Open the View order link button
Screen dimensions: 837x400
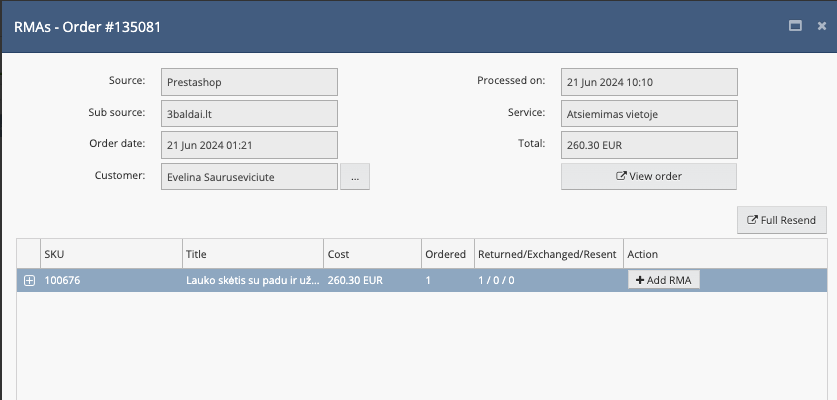pos(649,176)
